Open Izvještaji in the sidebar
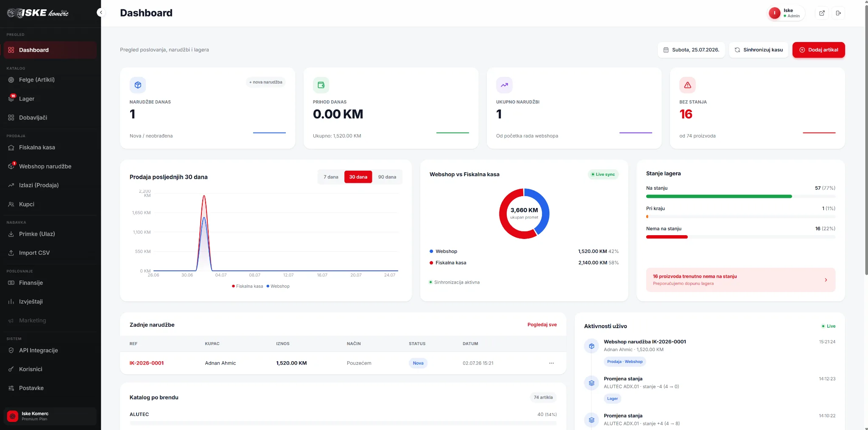This screenshot has width=868, height=430. [x=50, y=301]
